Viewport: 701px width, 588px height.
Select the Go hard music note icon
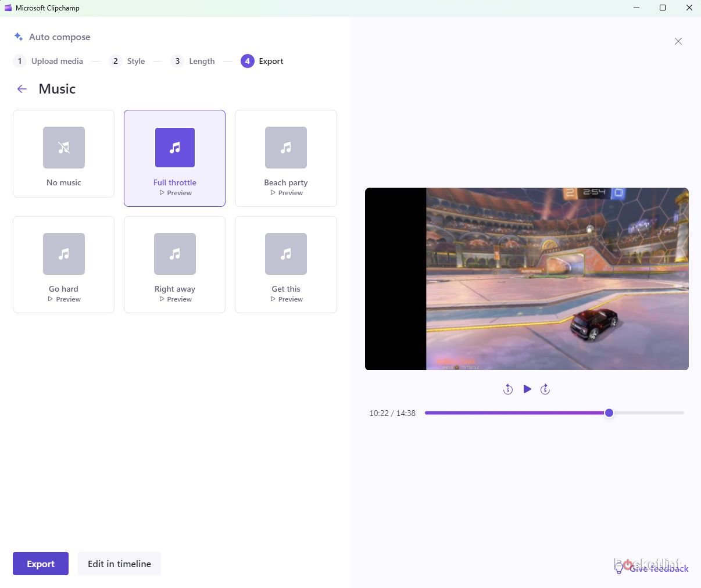coord(64,254)
